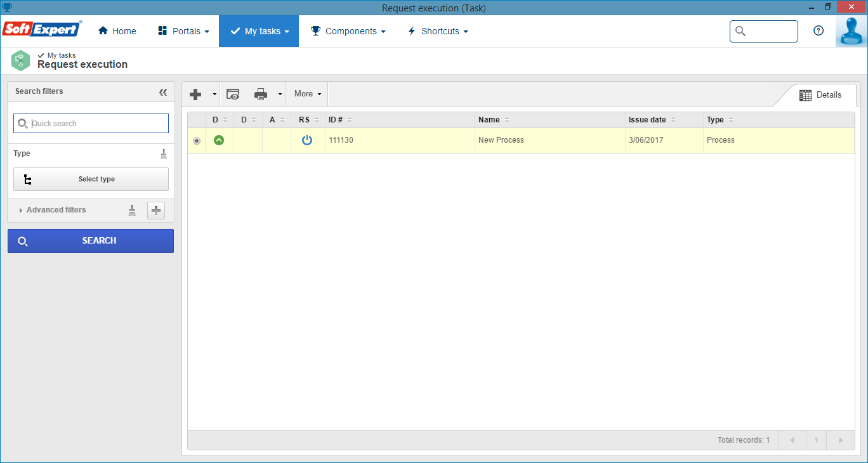
Task: Click the green deadline arrow icon in row
Action: point(219,140)
